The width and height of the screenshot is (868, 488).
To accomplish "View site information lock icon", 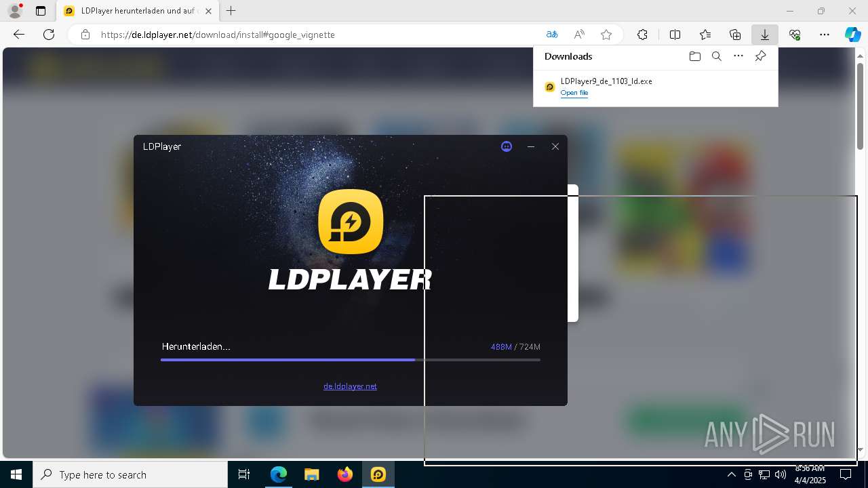I will click(x=85, y=35).
